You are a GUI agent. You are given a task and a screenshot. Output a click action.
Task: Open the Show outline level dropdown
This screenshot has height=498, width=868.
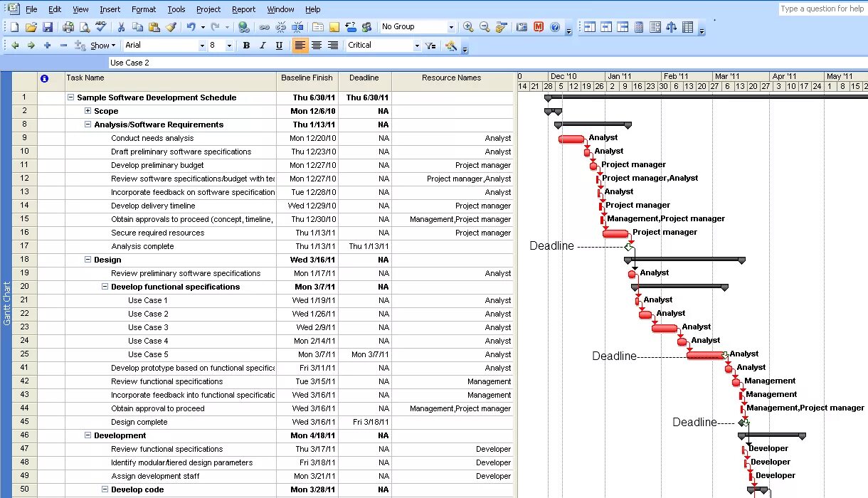point(103,46)
